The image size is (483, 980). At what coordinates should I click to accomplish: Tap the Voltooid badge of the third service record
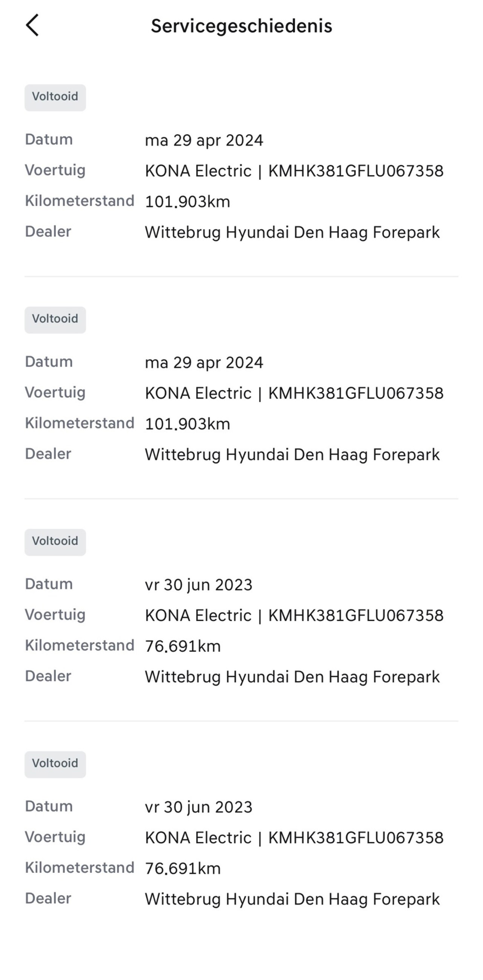pos(55,542)
